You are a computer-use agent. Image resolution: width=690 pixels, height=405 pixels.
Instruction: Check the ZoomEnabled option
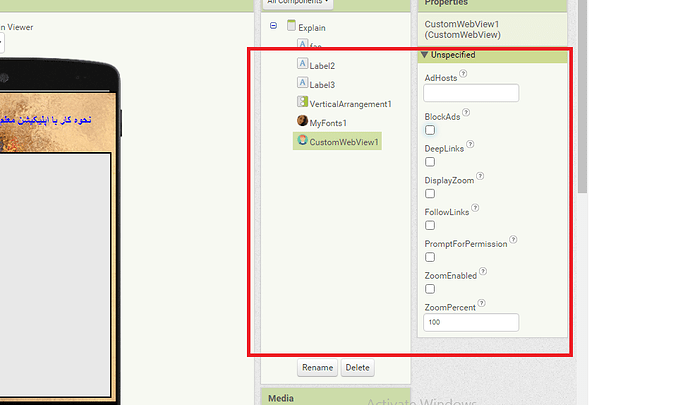pos(430,289)
